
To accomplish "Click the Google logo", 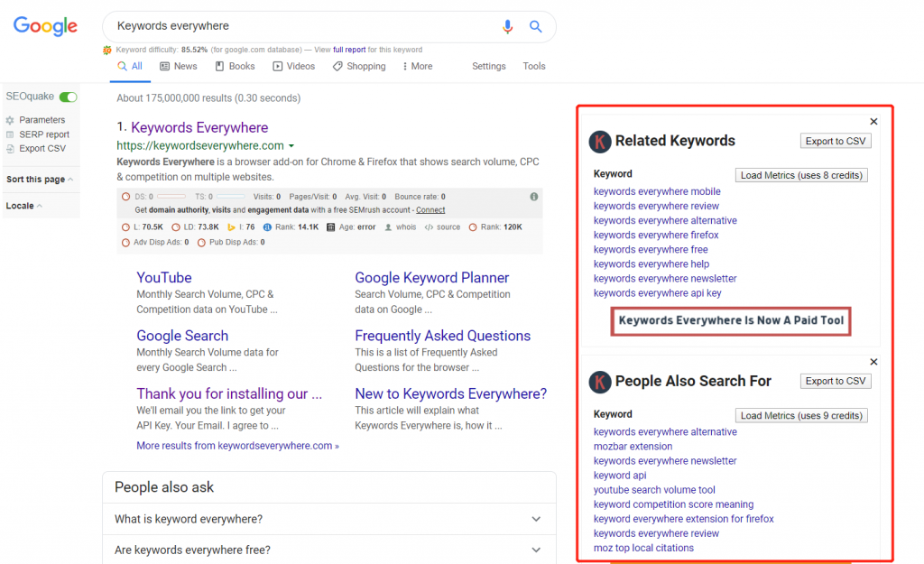I will click(45, 27).
